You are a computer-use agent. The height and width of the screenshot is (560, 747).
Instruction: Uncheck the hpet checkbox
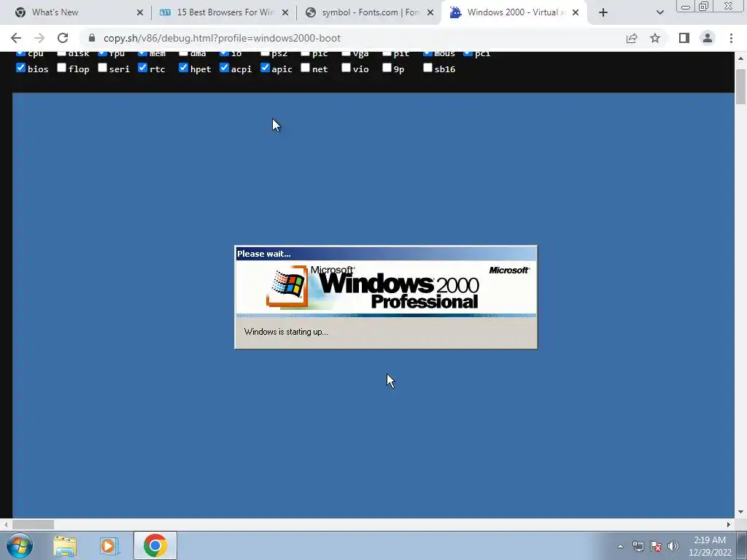183,68
